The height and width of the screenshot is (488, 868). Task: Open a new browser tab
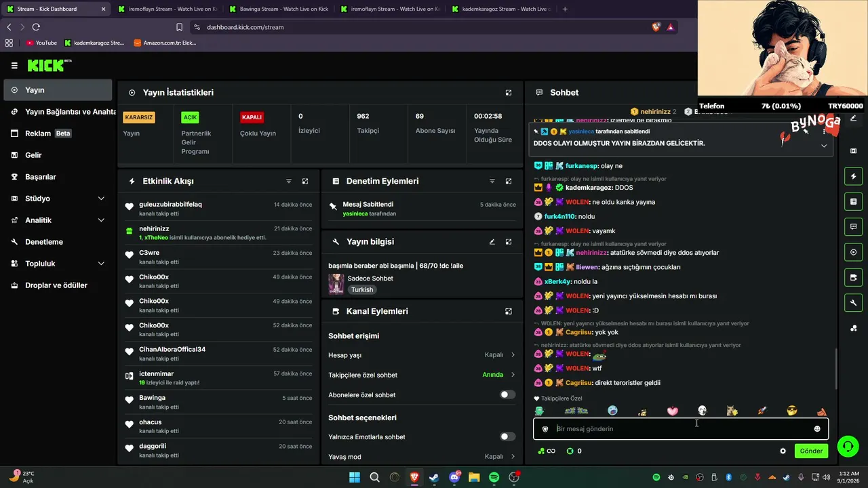[565, 9]
